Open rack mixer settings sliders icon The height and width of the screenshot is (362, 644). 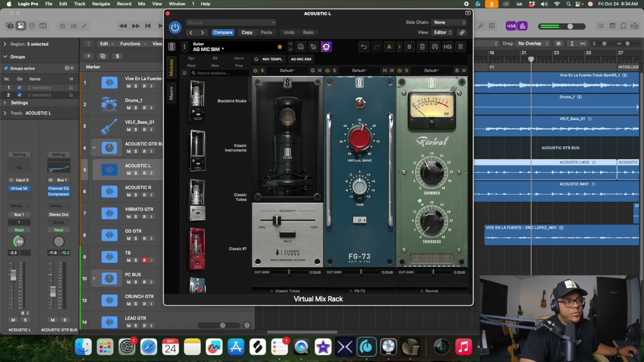460,47
